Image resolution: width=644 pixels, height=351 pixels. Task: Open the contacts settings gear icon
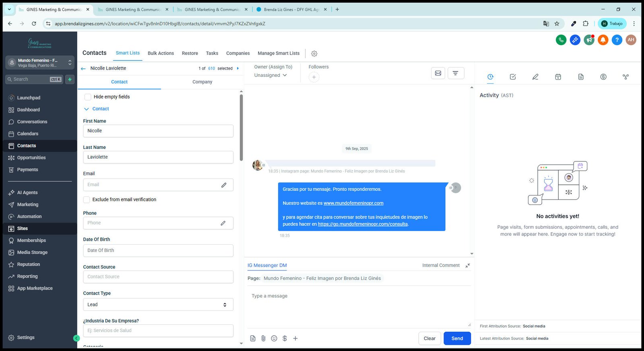(314, 54)
